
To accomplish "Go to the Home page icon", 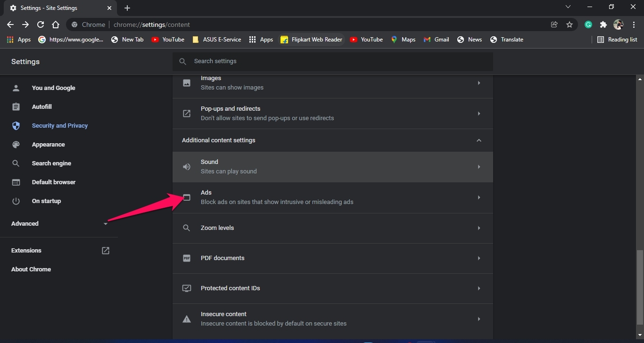I will [x=56, y=24].
